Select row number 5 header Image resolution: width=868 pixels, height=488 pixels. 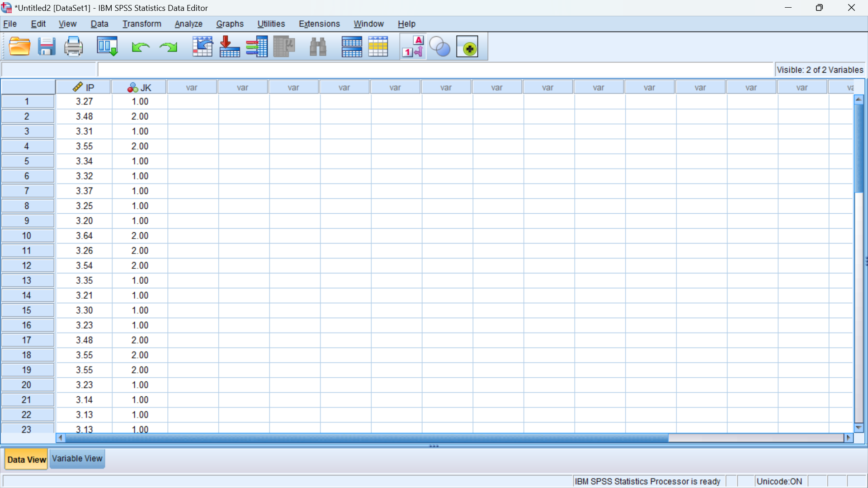(27, 161)
